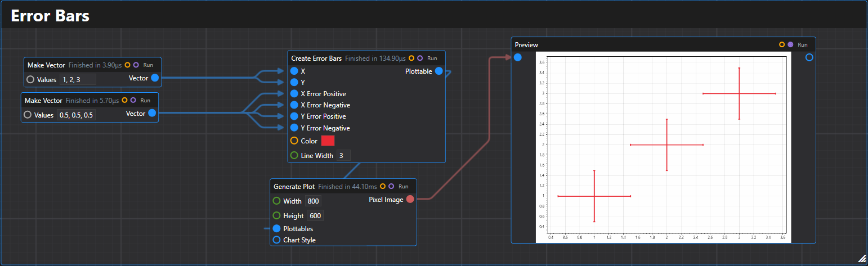
Task: Click the resize grip of the Error Bars group
Action: pos(861,258)
